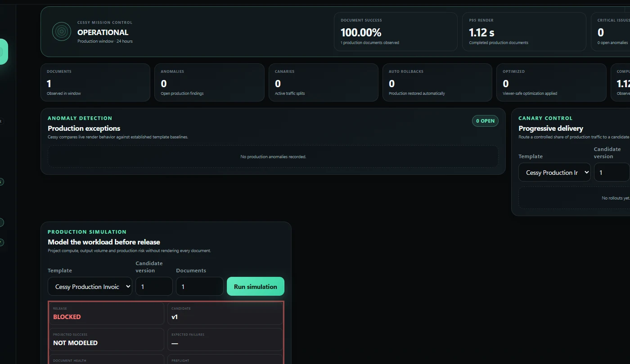Viewport: 630px width, 364px height.
Task: Click the "1" value in the Documents card
Action: click(49, 84)
